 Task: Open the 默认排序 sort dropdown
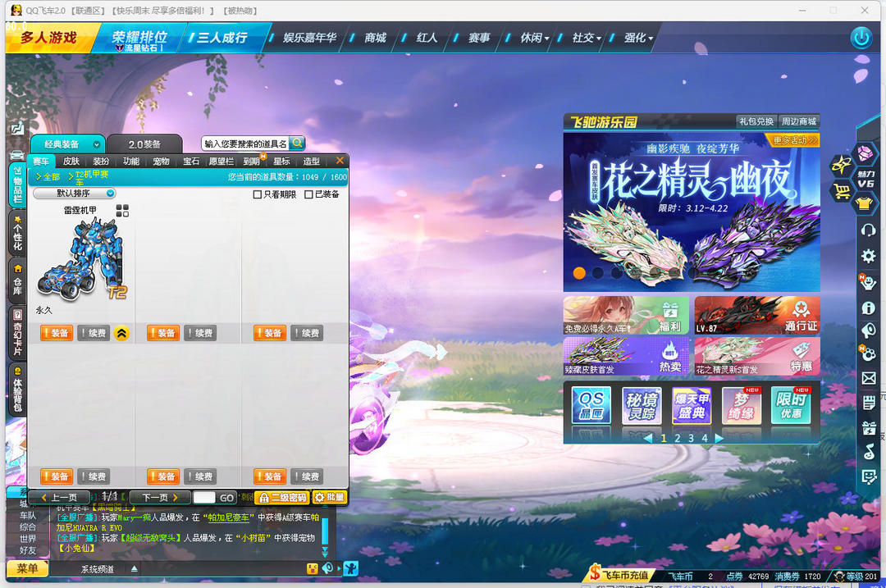click(x=74, y=194)
